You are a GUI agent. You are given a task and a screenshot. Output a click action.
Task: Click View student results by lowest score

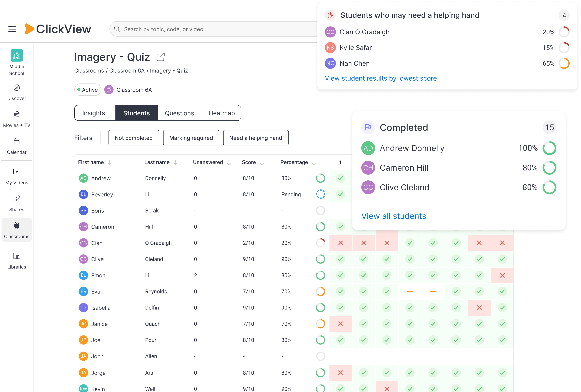381,78
